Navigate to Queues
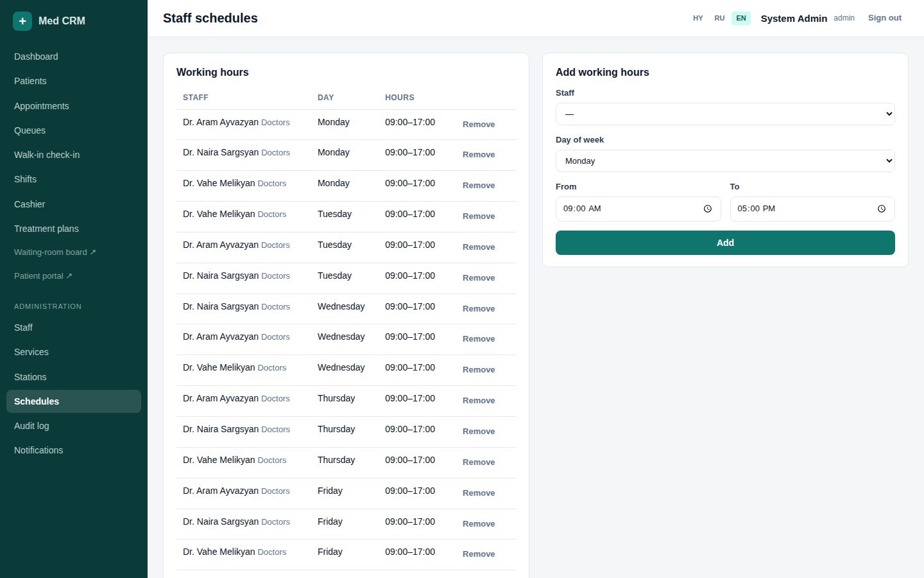This screenshot has height=578, width=924. click(x=74, y=130)
